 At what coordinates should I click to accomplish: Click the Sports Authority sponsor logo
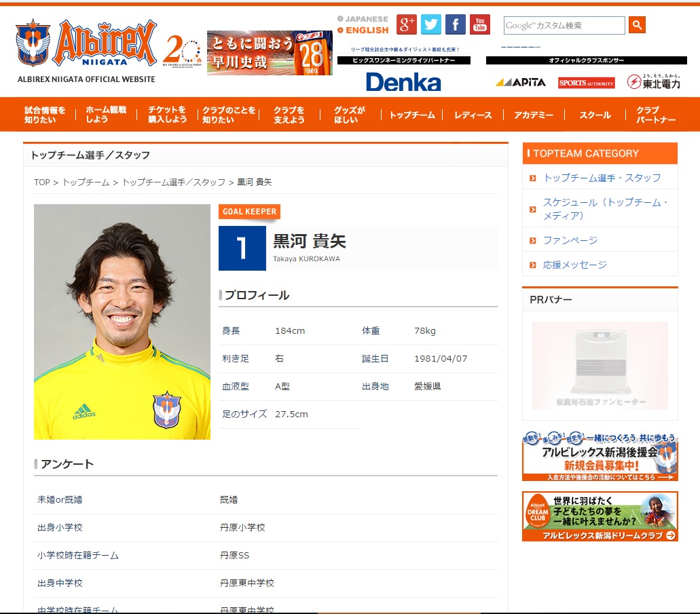pos(586,83)
